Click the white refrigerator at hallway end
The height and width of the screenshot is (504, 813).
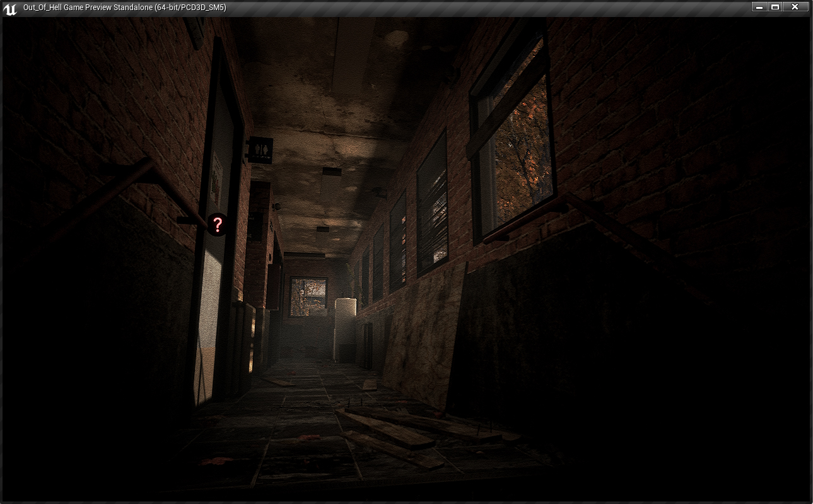click(x=345, y=328)
